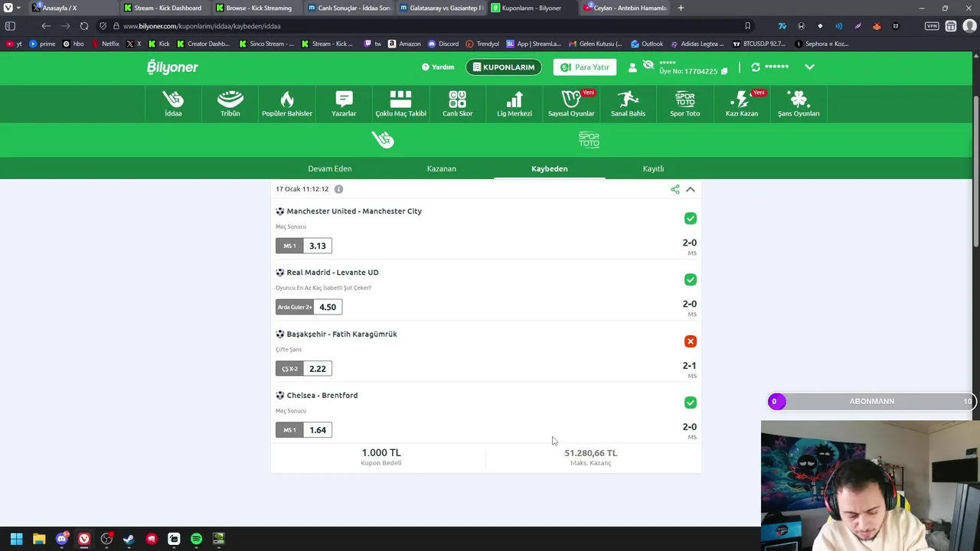Open Çoklu Maç Takibi grid icon
Viewport: 980px width, 551px height.
(400, 104)
